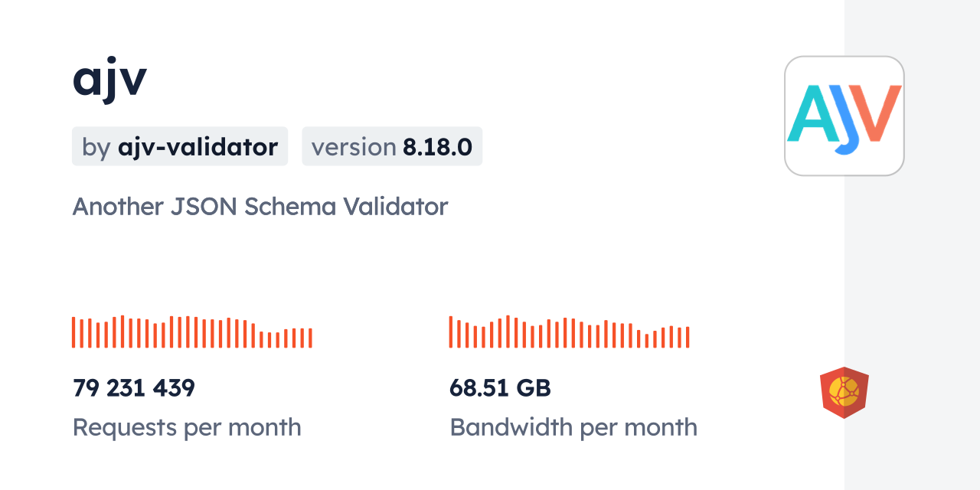Click the last bar of the requests chart
This screenshot has height=490, width=980.
[310, 338]
